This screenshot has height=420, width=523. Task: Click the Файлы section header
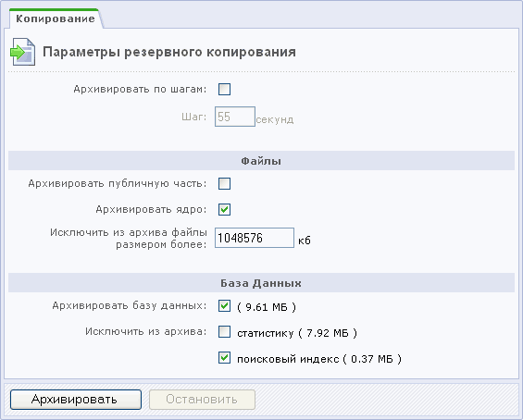[x=261, y=161]
